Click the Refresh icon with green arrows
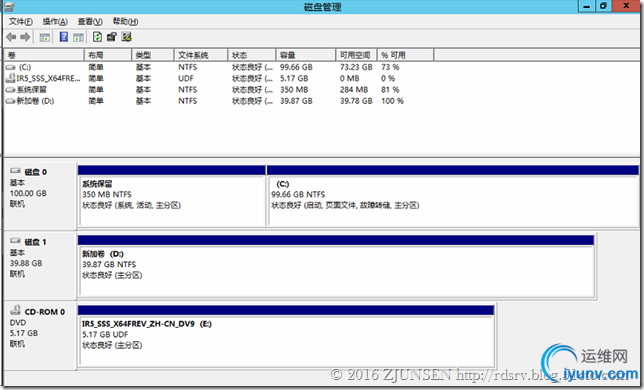 click(x=97, y=37)
